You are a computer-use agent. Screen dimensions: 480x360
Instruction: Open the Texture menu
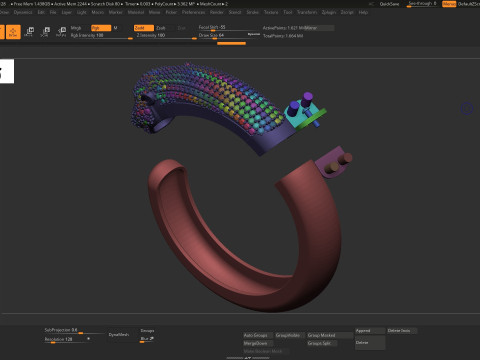pos(271,12)
